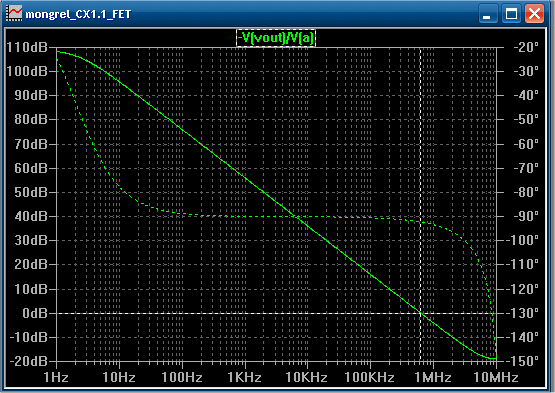
Task: Click the 50dB left axis label
Action: [x=31, y=192]
